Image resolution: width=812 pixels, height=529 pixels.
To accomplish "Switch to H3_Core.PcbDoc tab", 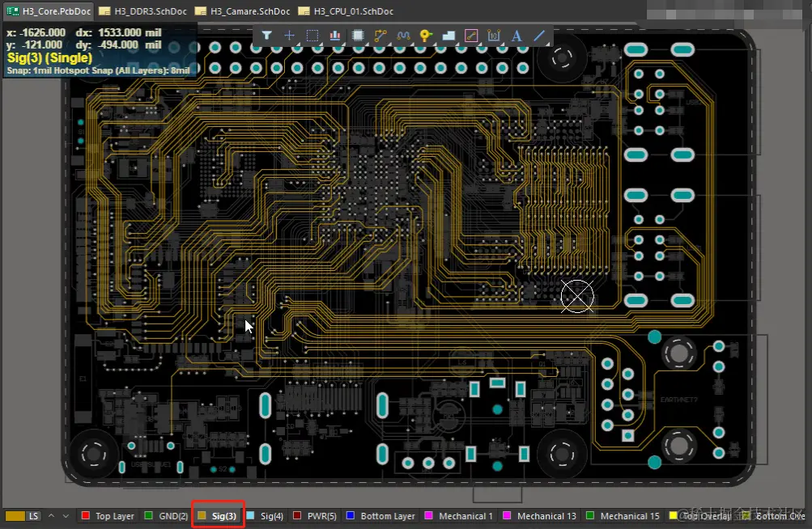I will [x=49, y=11].
